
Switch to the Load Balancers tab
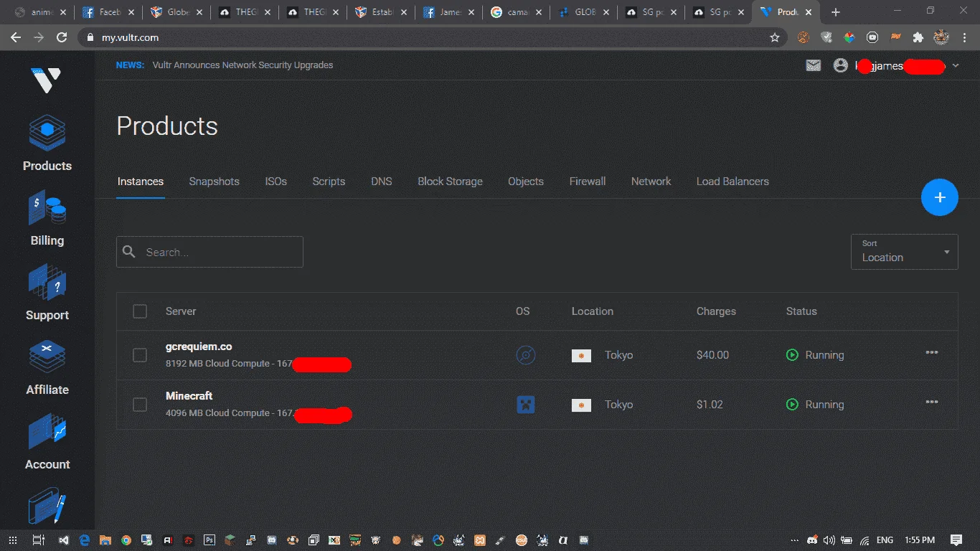point(732,182)
